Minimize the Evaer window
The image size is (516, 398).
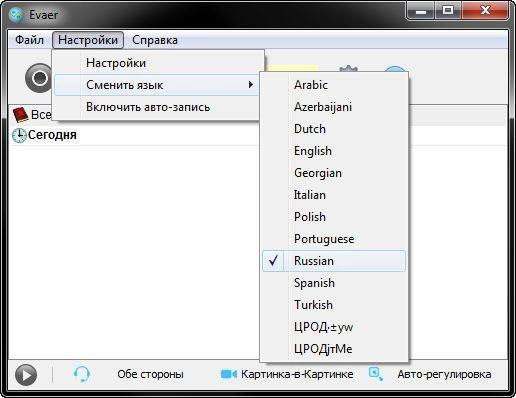[x=421, y=12]
